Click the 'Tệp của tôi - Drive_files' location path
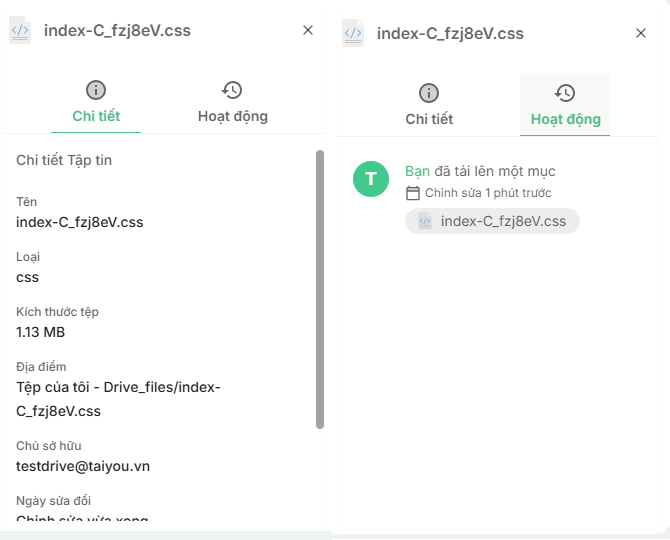The height and width of the screenshot is (540, 670). point(118,387)
